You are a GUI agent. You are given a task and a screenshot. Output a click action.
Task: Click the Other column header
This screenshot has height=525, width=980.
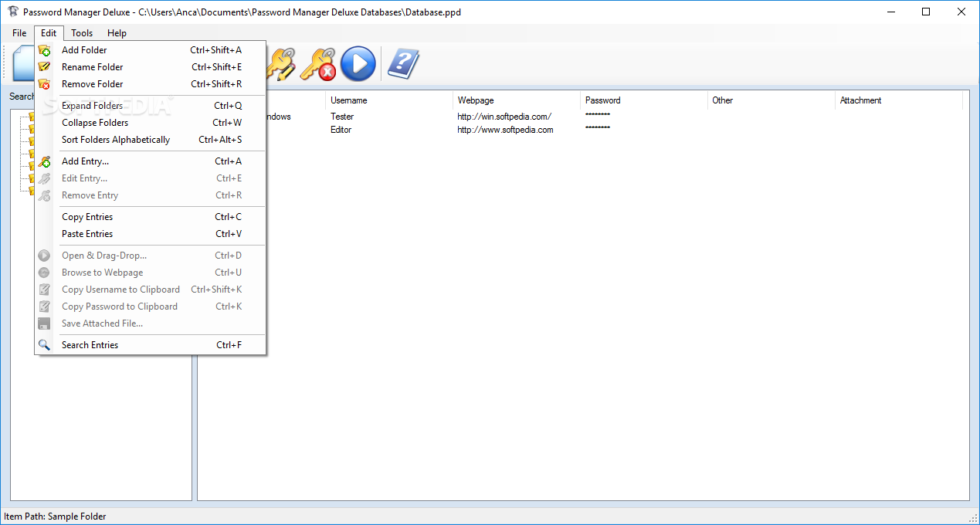pyautogui.click(x=771, y=100)
